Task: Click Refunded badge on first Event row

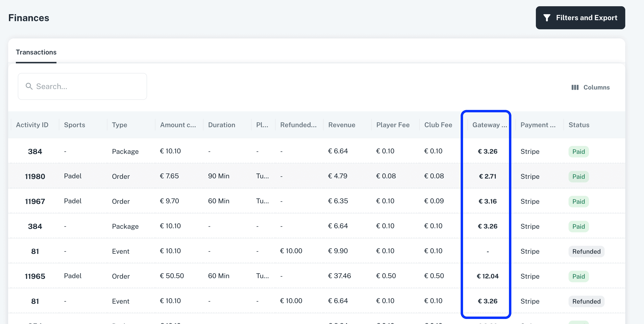Action: (586, 251)
